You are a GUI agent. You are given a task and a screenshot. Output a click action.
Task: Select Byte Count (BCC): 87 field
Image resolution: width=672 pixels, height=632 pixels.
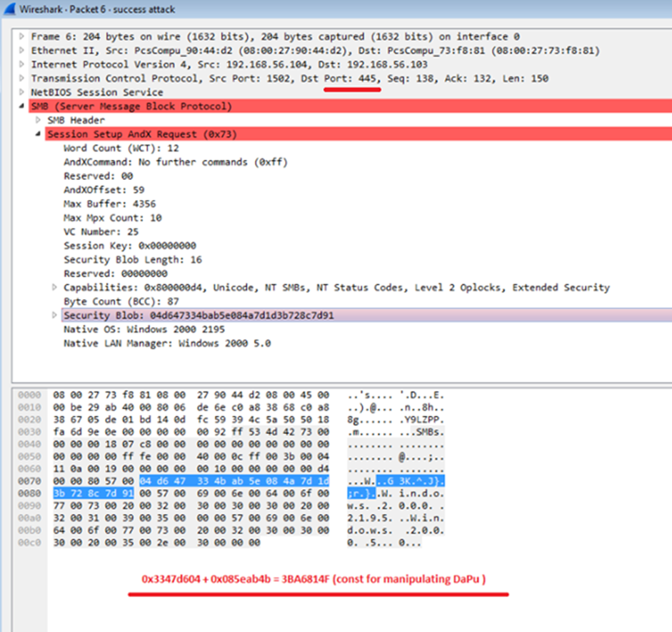(121, 301)
